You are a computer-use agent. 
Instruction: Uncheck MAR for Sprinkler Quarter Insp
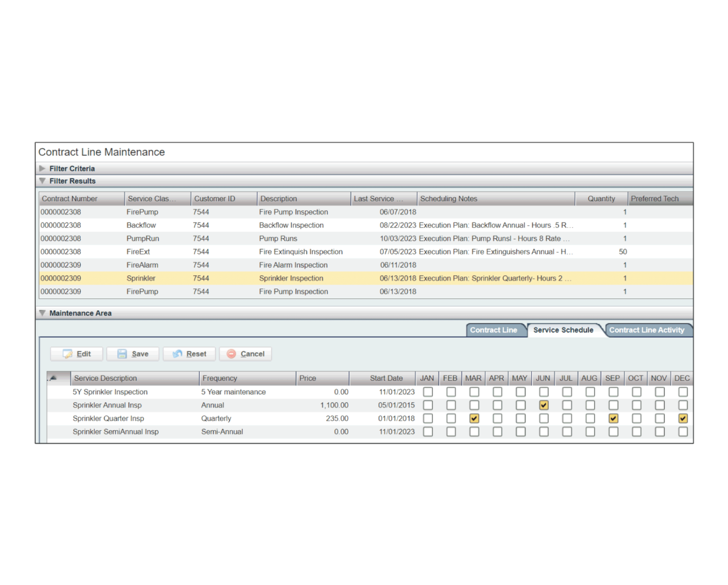click(x=474, y=418)
